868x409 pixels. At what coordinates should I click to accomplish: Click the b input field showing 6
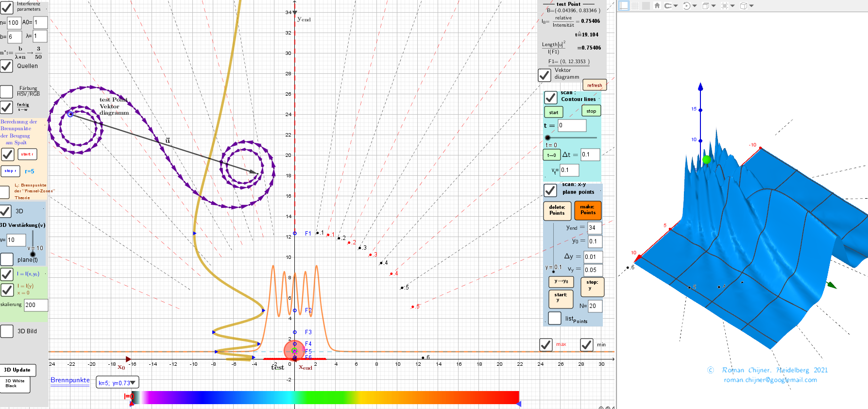coord(15,36)
